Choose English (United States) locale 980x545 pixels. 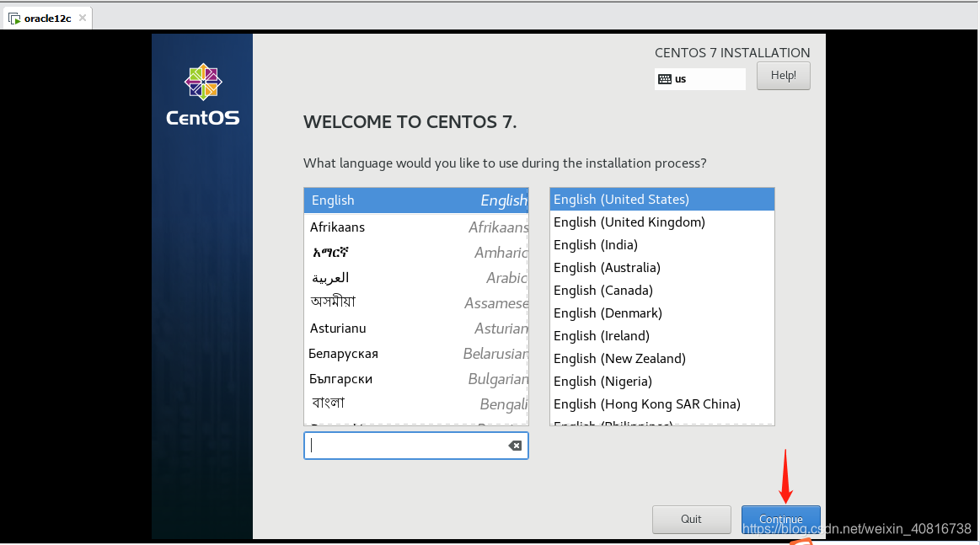[x=661, y=200]
